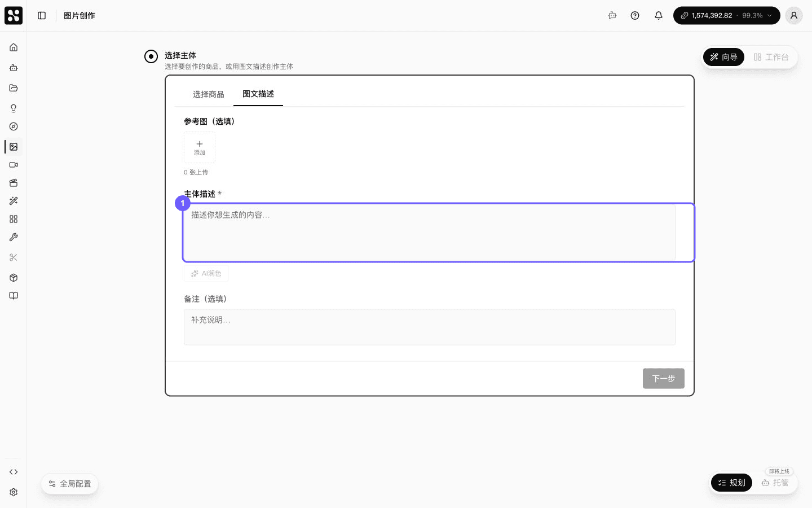This screenshot has width=812, height=508.
Task: Open the 全局配置 button
Action: [x=70, y=484]
